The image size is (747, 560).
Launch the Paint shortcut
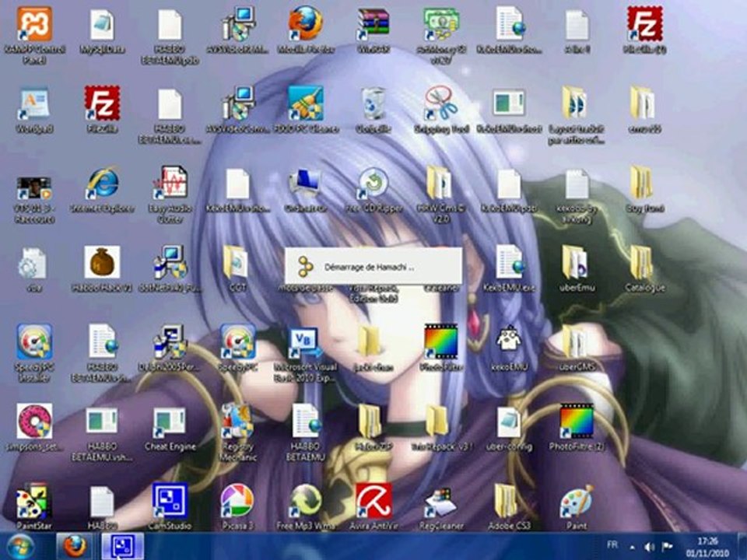(576, 502)
